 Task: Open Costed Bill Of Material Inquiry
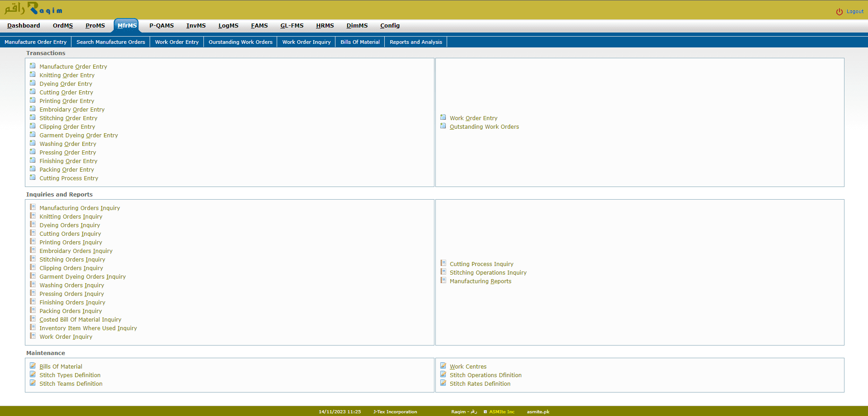click(x=80, y=320)
